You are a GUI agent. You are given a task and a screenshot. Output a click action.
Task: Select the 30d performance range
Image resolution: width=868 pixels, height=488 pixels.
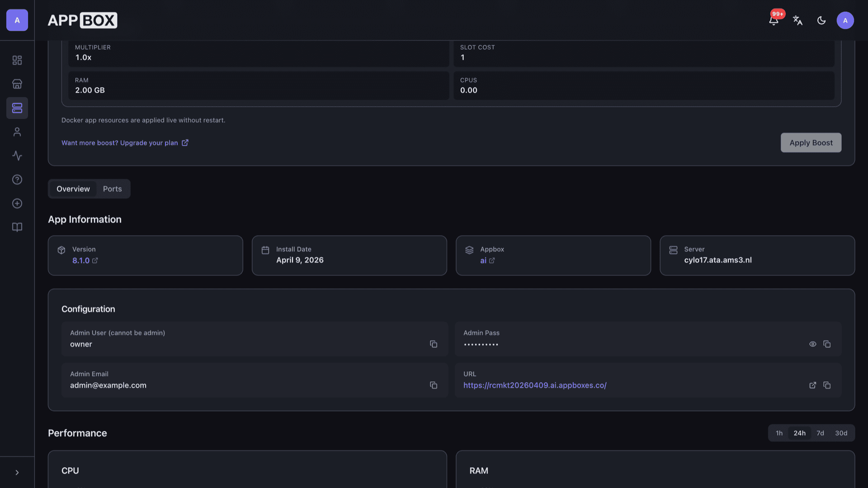[841, 433]
